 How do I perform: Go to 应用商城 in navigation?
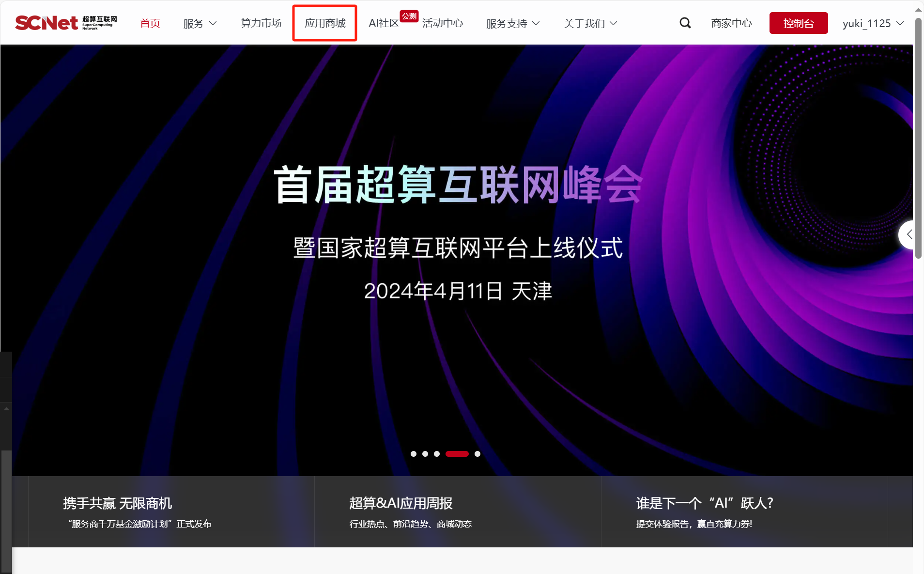[x=325, y=23]
